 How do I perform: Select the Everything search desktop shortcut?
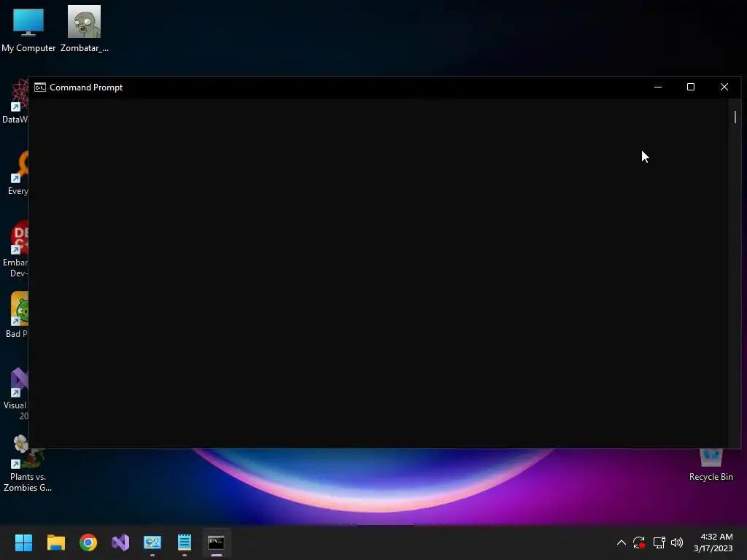click(18, 172)
